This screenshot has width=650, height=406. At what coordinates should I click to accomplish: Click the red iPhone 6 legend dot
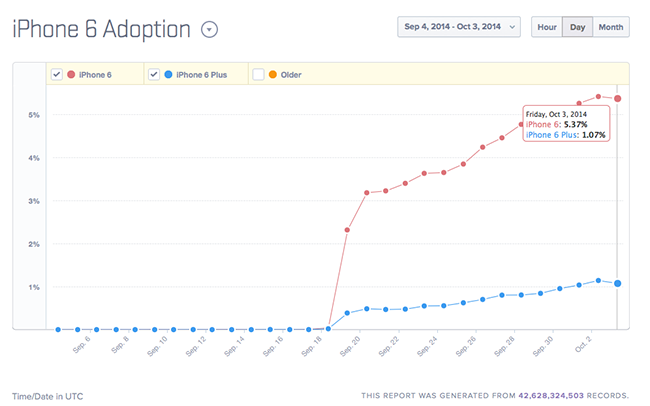click(x=71, y=74)
